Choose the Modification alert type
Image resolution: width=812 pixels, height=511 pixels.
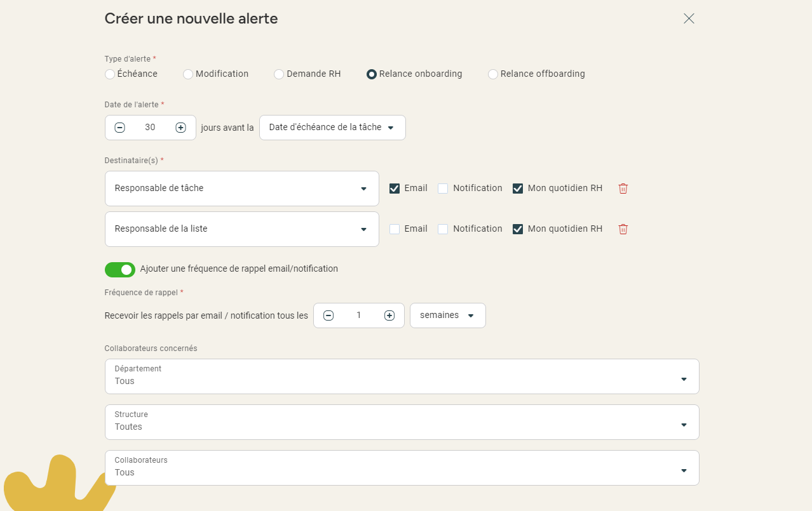(x=188, y=74)
